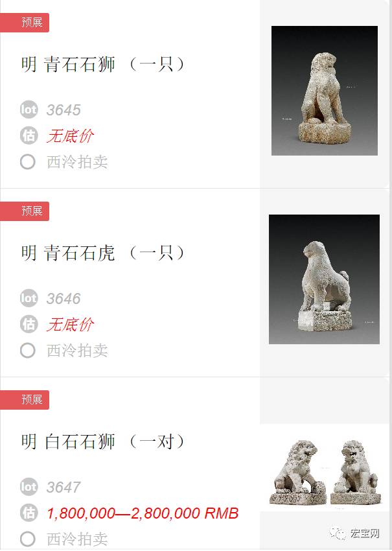The image size is (392, 551).
Task: View the single stone lion photo for lot 3645
Action: point(325,91)
